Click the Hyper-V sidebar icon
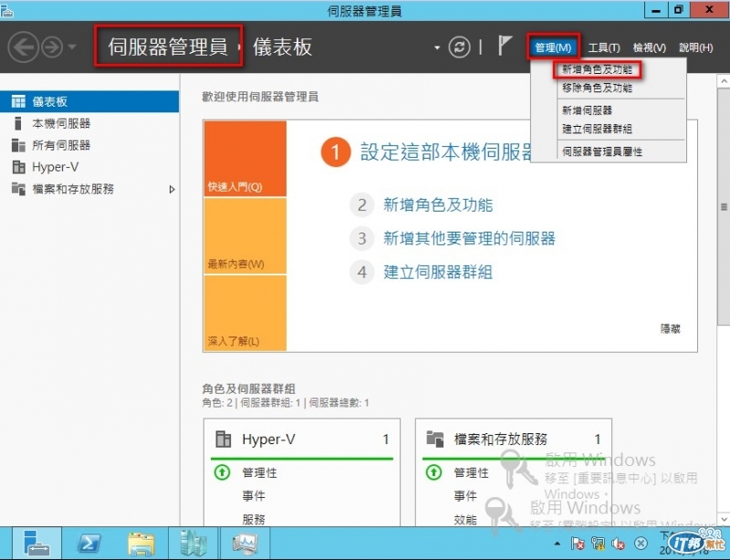Viewport: 730px width, 560px height. (18, 167)
